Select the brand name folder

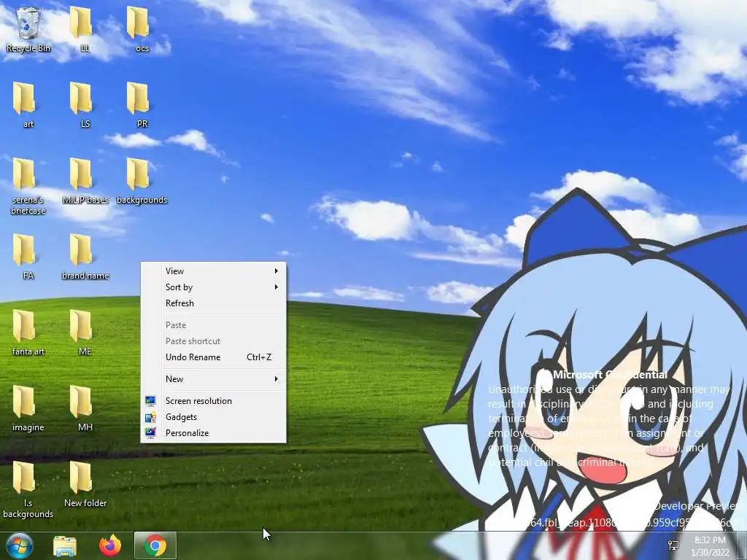85,257
